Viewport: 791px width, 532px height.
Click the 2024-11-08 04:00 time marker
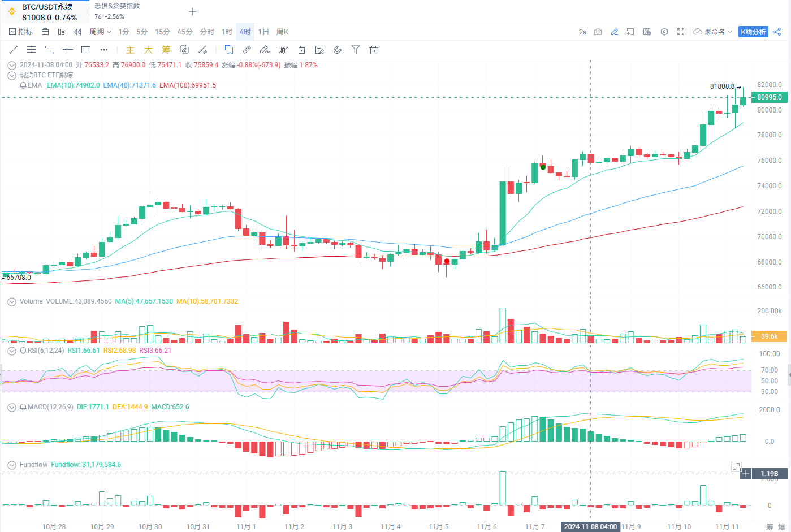590,526
